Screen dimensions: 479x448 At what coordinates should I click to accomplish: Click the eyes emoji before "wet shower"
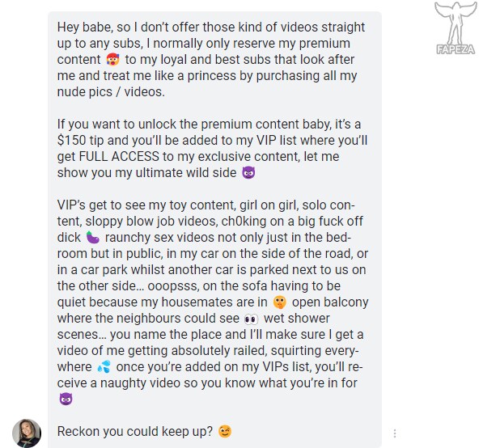(x=251, y=319)
